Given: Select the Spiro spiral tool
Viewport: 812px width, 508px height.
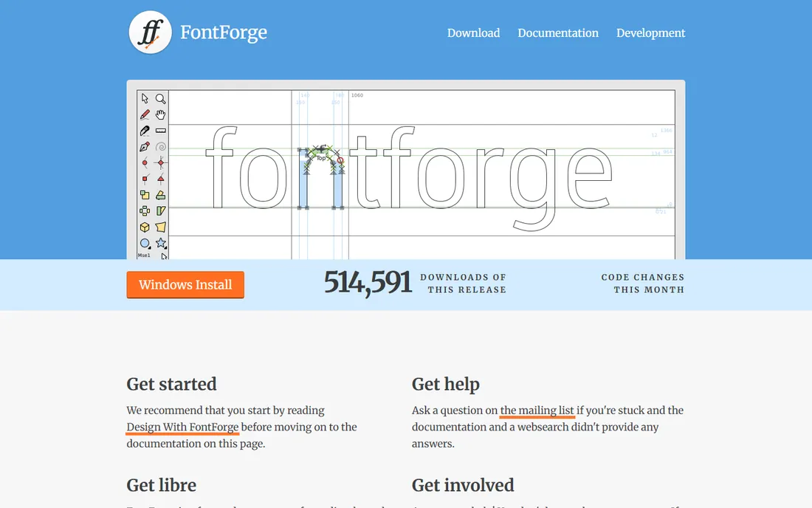Looking at the screenshot, I should click(x=160, y=146).
